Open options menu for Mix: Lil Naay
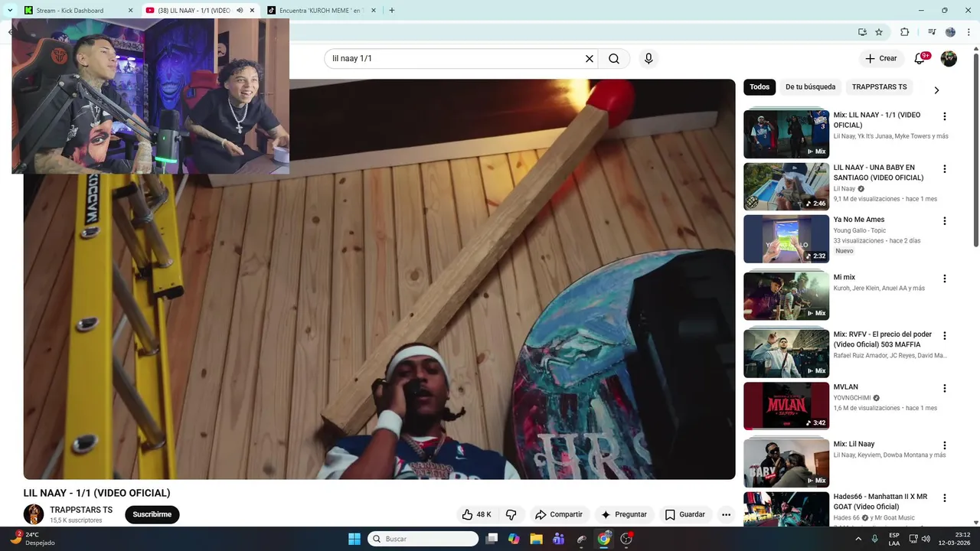 pyautogui.click(x=944, y=445)
